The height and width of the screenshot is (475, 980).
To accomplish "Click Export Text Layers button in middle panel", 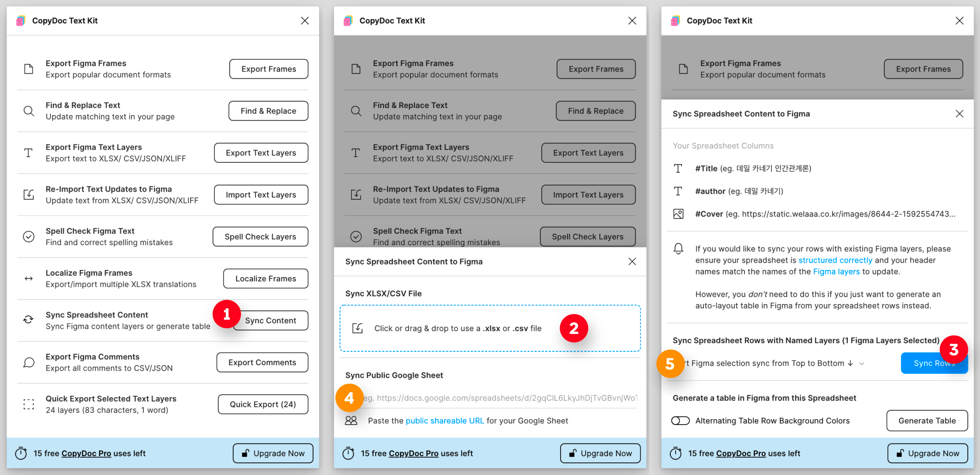I will coord(588,152).
